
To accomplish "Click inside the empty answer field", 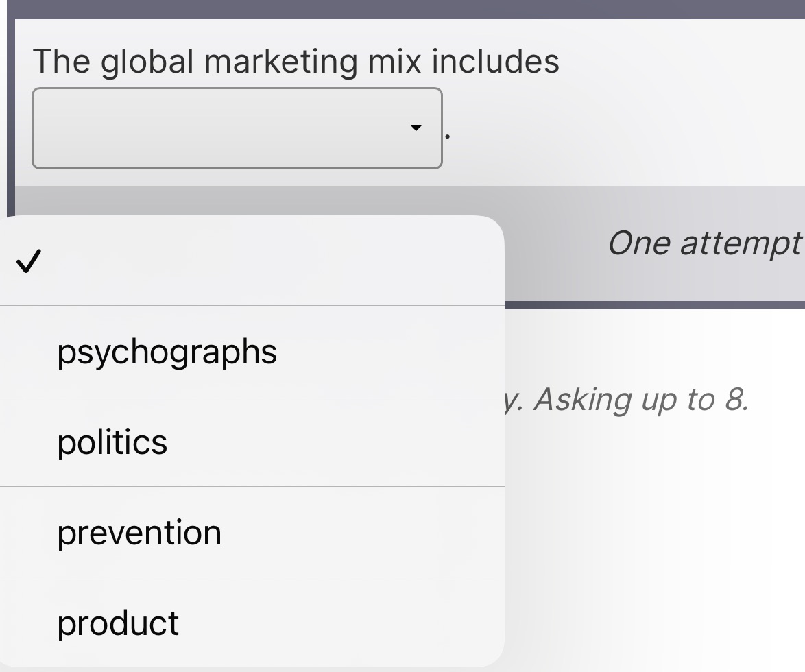I will click(206, 128).
